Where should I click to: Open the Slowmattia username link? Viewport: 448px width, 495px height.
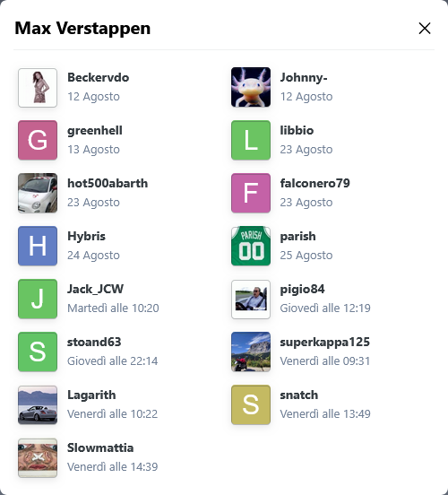coord(100,447)
